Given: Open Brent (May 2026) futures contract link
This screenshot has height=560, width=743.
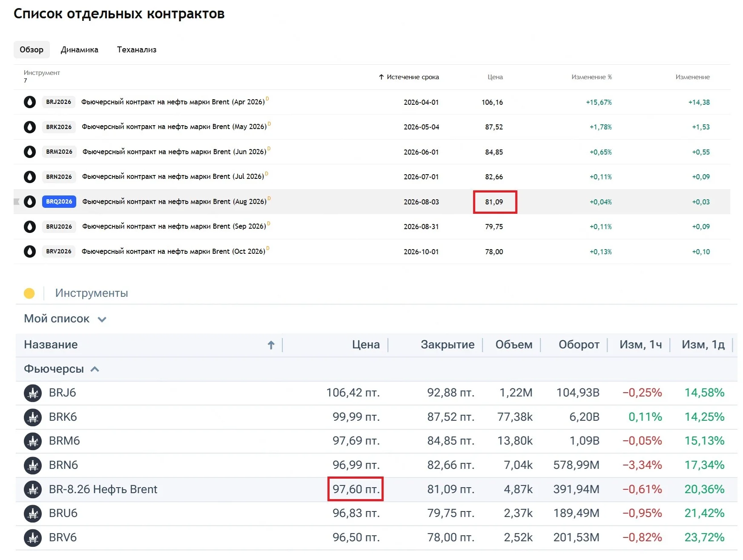Looking at the screenshot, I should click(174, 127).
